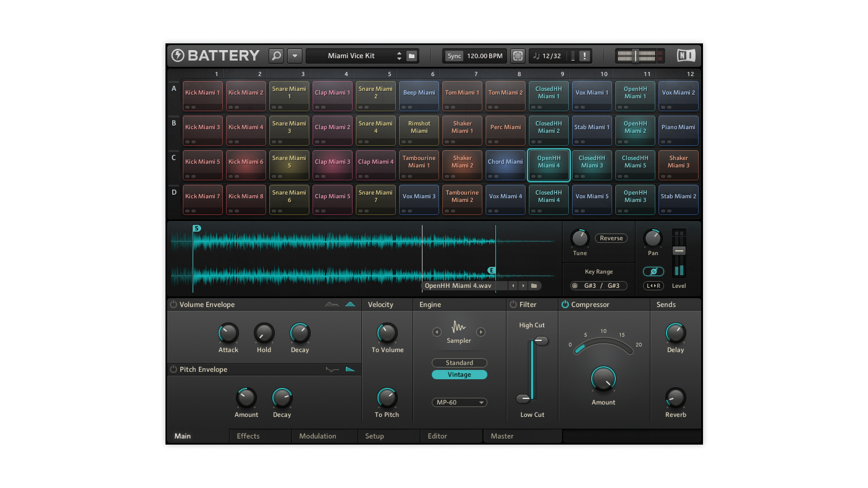868x488 pixels.
Task: Click the Reverse button
Action: click(x=611, y=238)
